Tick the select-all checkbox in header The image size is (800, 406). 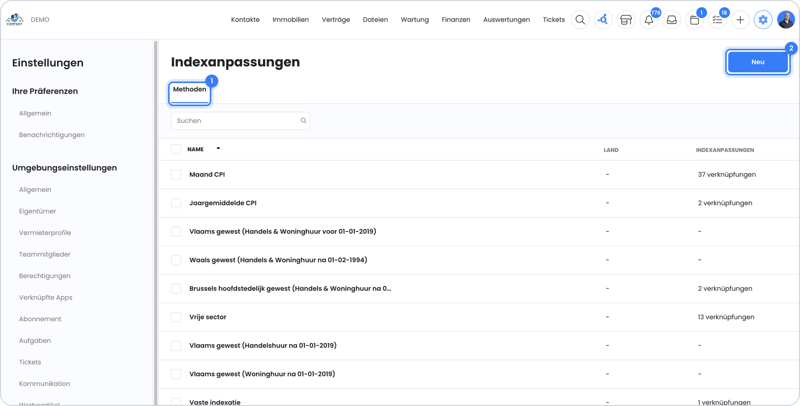[x=176, y=149]
